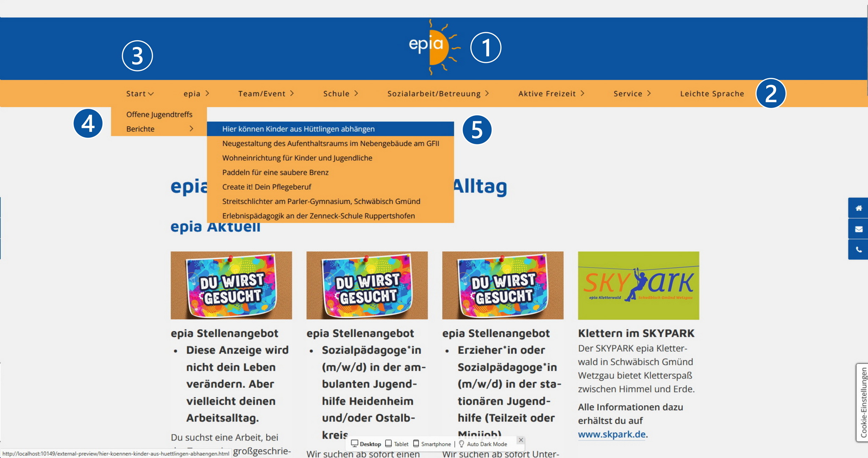
Task: Click the home icon in right sidebar
Action: (858, 208)
